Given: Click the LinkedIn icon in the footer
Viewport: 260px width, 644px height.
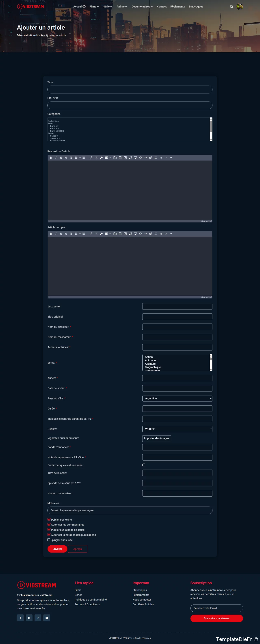Looking at the screenshot, I should 38,618.
